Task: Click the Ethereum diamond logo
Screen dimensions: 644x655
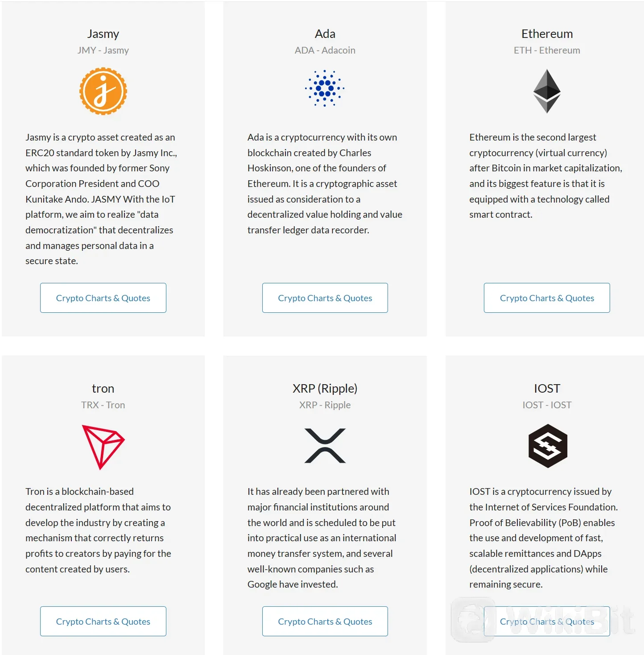Action: (547, 91)
